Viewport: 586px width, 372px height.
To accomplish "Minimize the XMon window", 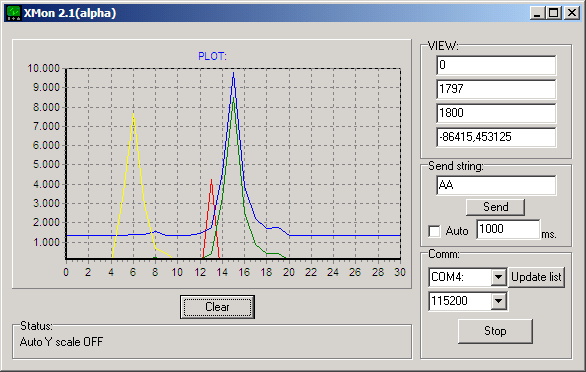I will pos(537,13).
